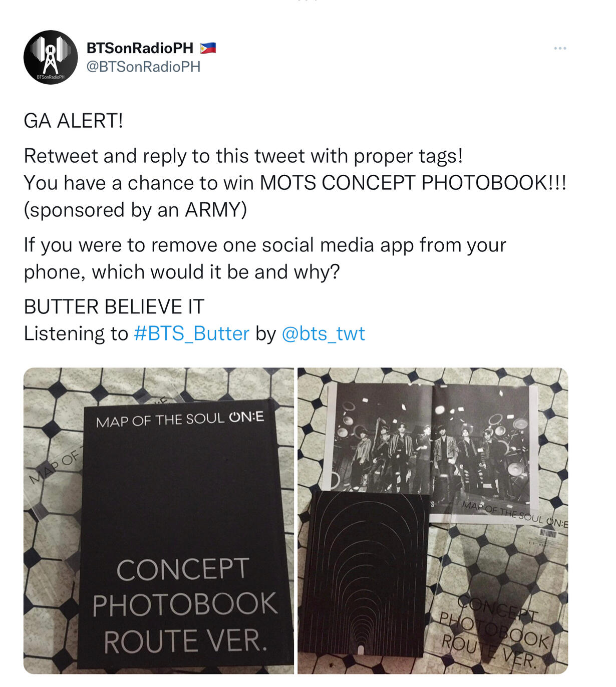The width and height of the screenshot is (616, 687).
Task: Click the BTSonRadioPH display name
Action: point(140,48)
